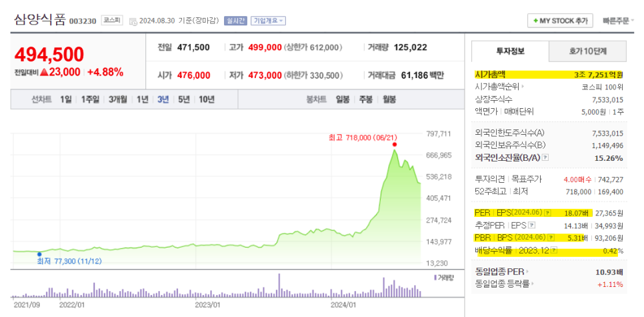Click the 시가총액 value 3조 7,251억원
Image resolution: width=644 pixels, height=317 pixels.
tap(599, 75)
